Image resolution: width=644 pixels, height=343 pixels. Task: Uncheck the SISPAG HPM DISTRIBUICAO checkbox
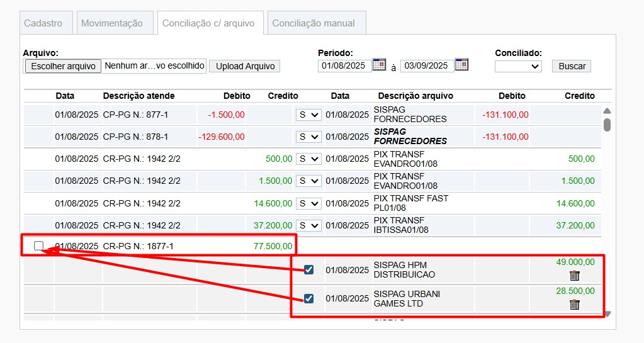308,269
